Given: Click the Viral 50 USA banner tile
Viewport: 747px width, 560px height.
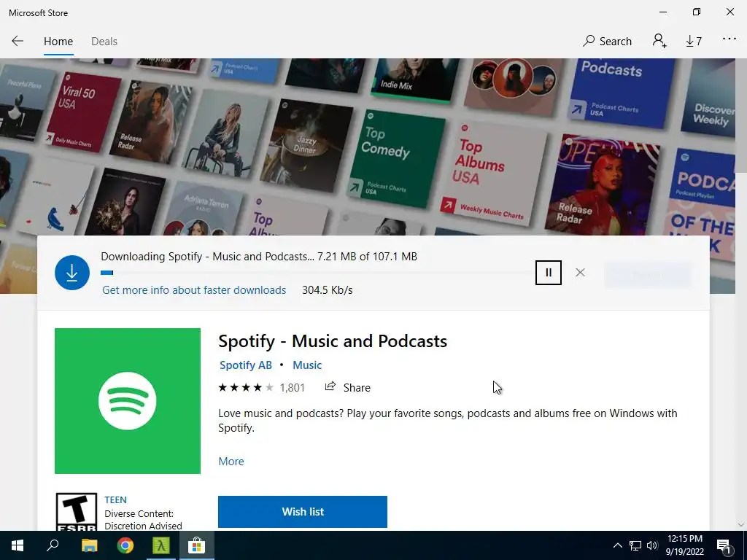Looking at the screenshot, I should (x=82, y=111).
